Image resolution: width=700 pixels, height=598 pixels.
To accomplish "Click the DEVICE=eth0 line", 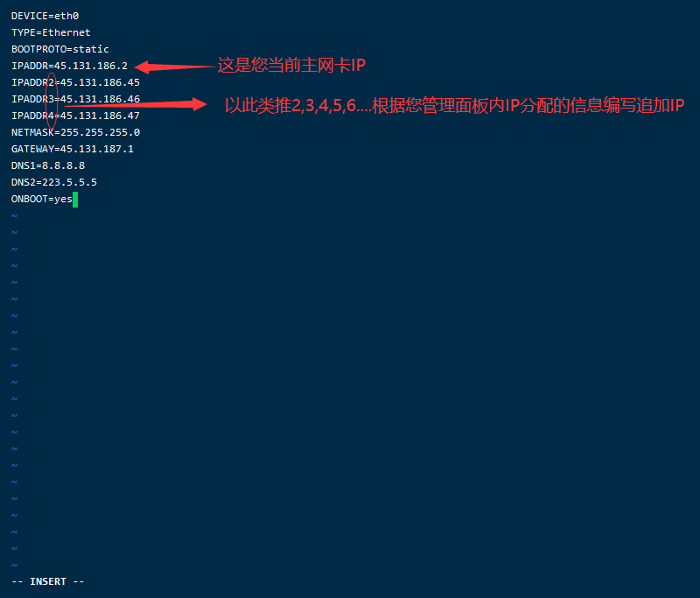I will [x=45, y=16].
